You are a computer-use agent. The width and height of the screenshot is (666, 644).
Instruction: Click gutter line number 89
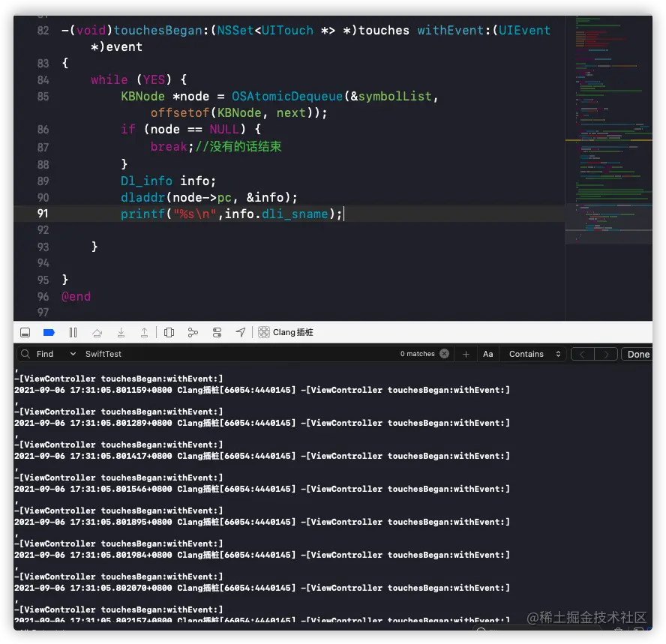tap(43, 181)
